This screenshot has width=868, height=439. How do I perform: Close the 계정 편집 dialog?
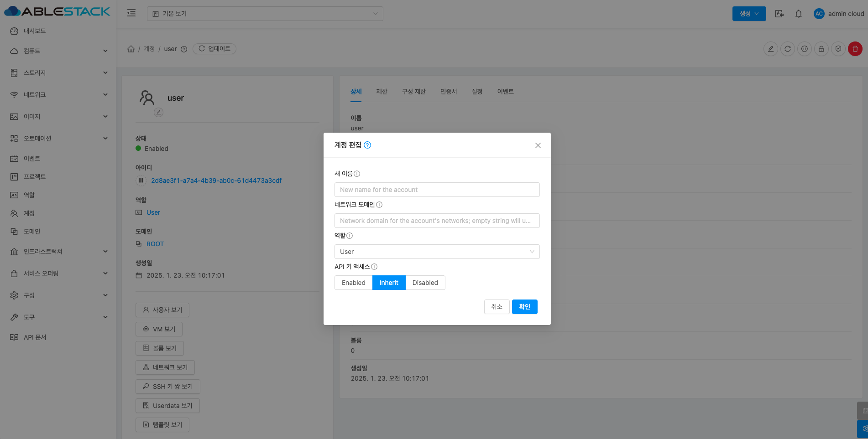(538, 145)
